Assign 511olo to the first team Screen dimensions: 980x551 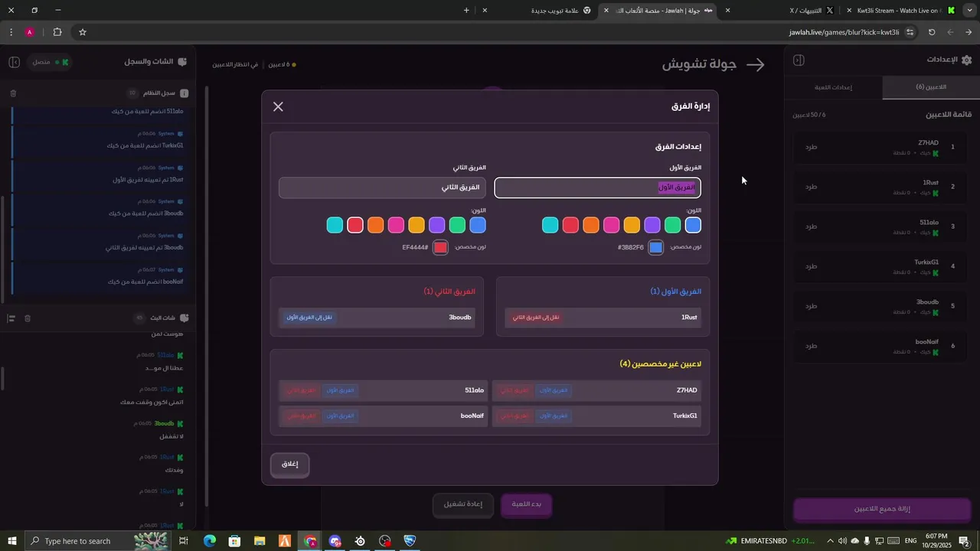(x=341, y=390)
